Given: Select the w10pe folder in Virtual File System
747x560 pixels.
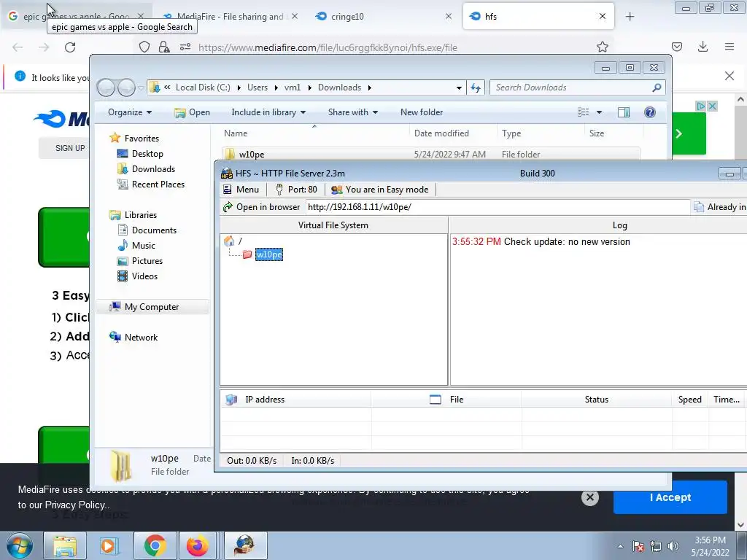Looking at the screenshot, I should (x=269, y=254).
